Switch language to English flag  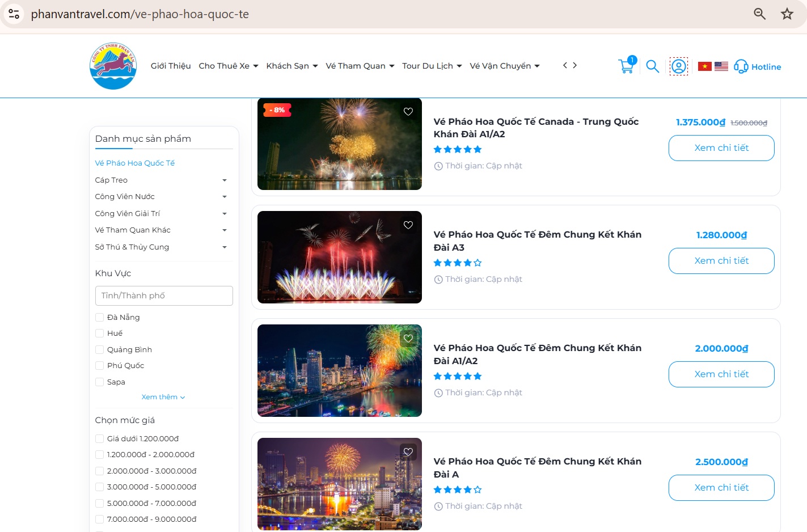721,66
